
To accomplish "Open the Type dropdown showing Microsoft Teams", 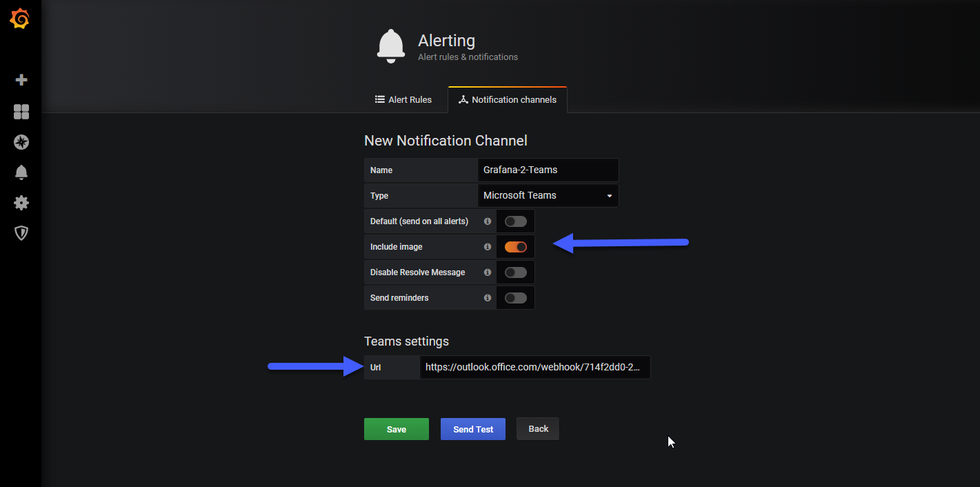I will [x=548, y=196].
